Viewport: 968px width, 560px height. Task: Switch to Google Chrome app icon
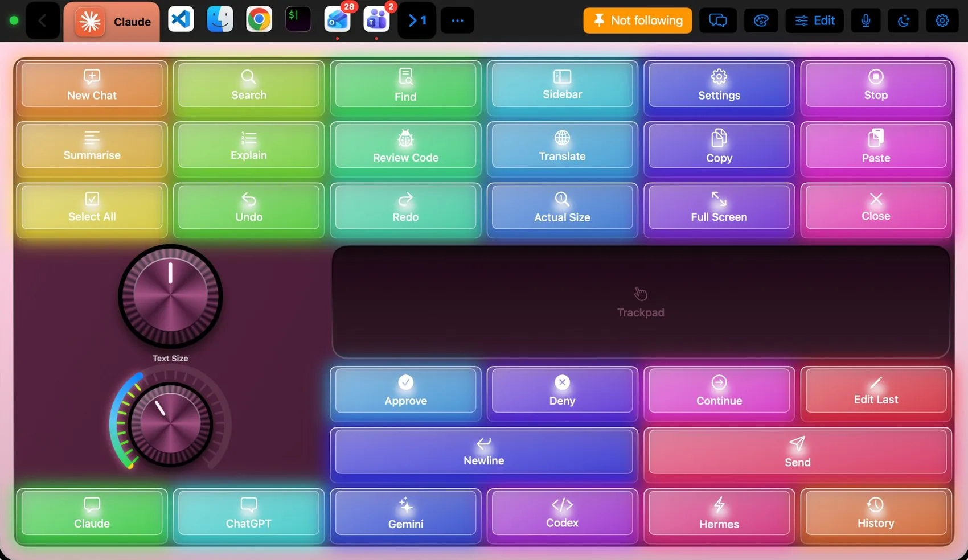tap(259, 20)
